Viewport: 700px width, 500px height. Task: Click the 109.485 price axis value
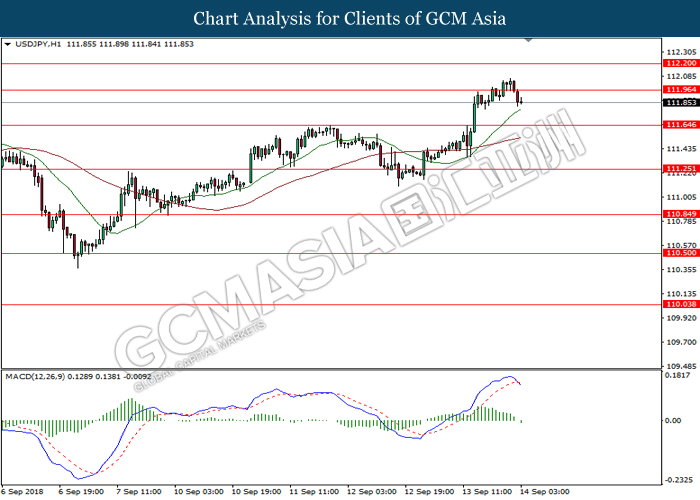pos(681,366)
